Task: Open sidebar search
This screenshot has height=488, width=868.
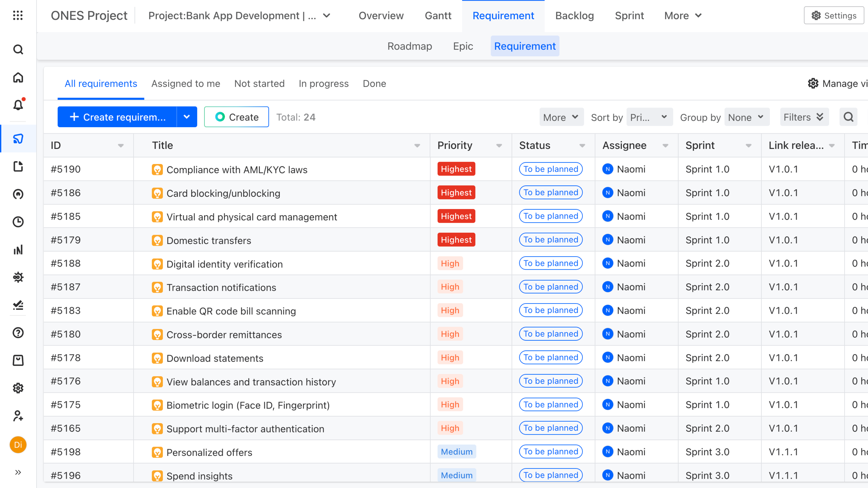Action: pos(18,49)
